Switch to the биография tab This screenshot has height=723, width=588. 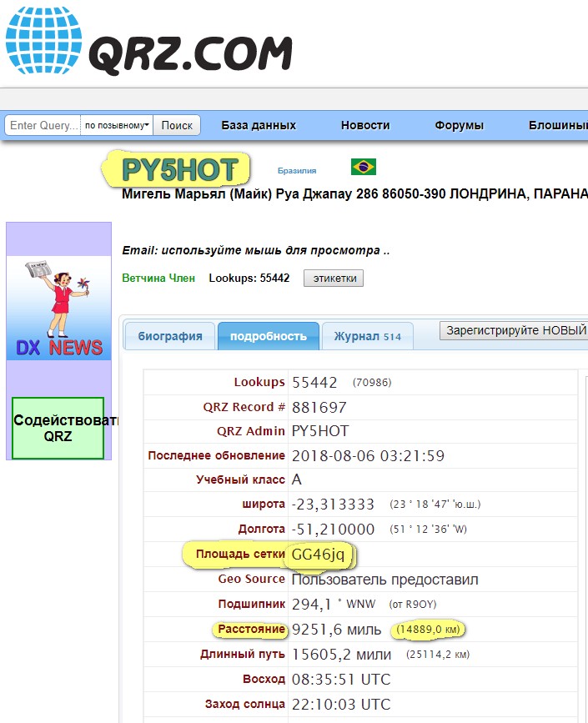click(170, 336)
